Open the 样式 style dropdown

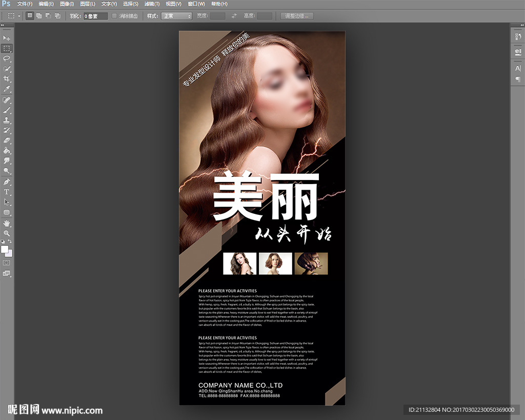pos(176,16)
